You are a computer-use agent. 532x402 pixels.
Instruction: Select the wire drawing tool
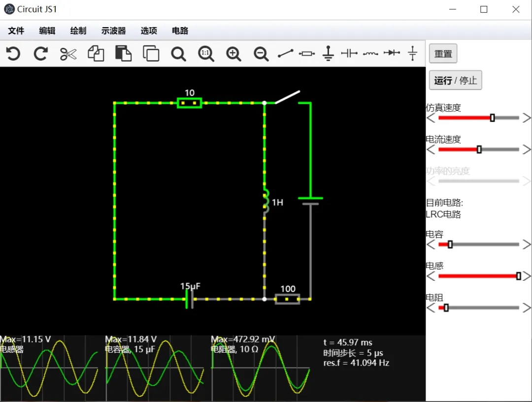[285, 54]
